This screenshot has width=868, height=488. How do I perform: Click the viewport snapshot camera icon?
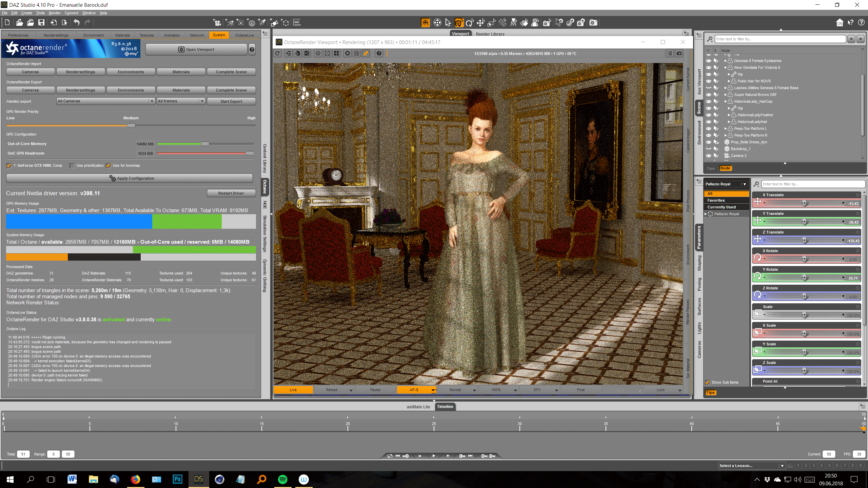pos(679,53)
